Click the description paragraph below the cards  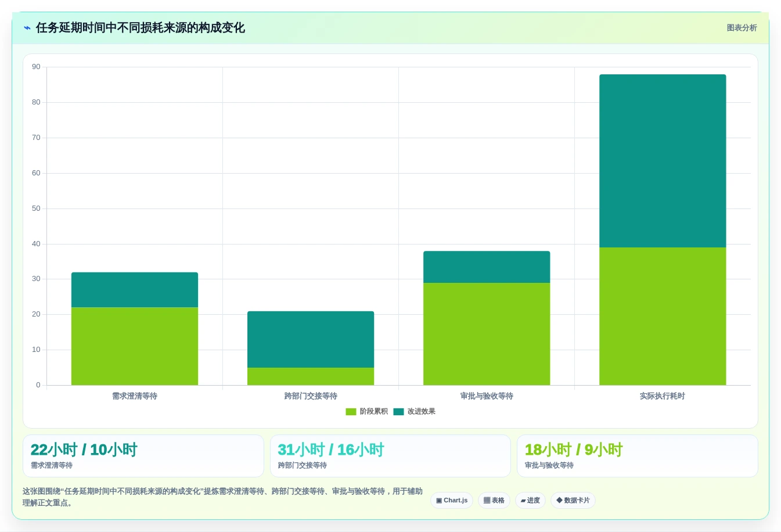tap(223, 497)
